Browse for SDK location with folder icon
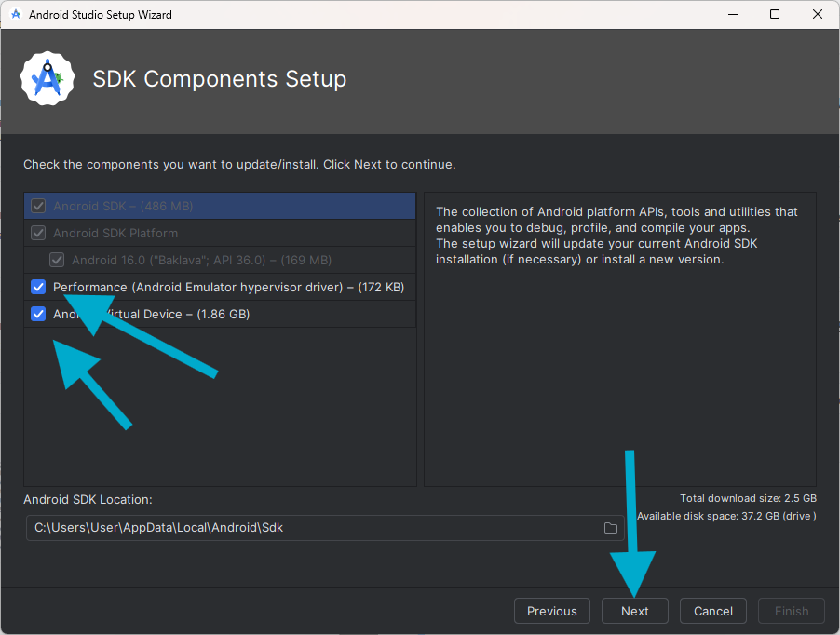Screen dimensions: 840x635 coord(611,528)
